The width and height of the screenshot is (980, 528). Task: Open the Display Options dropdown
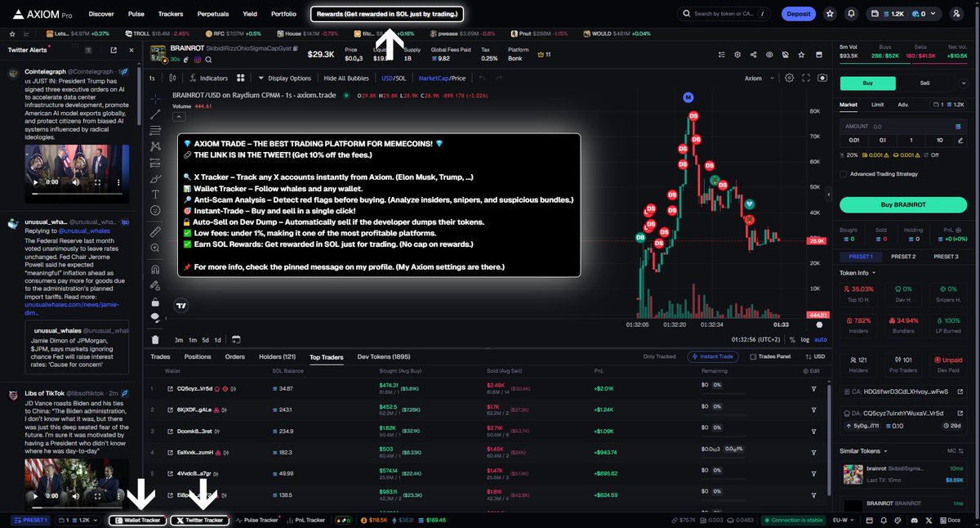click(x=284, y=78)
